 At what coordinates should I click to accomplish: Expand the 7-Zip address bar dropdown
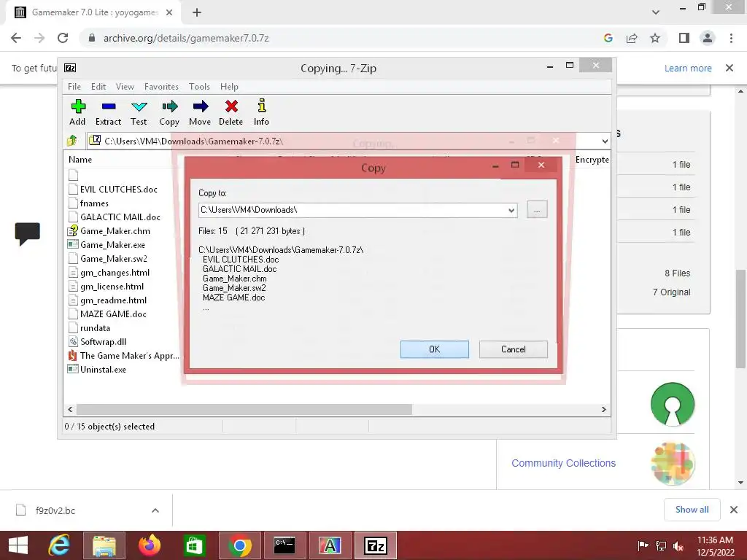[605, 141]
